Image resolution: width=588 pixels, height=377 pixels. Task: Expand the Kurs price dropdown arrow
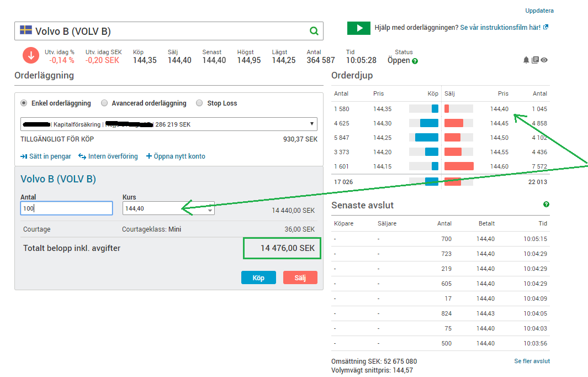pos(210,210)
